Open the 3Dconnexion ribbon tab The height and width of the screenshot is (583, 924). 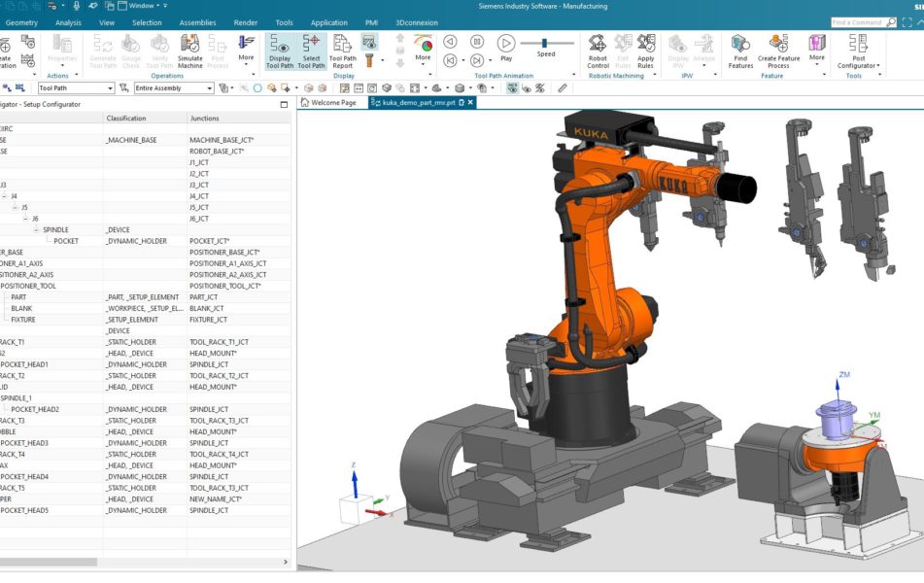417,22
